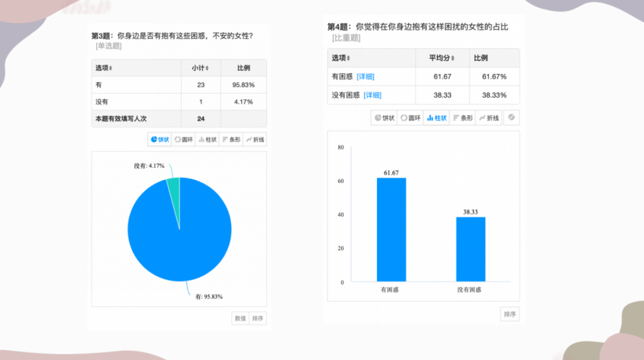
Task: Click the 没有困惑 bar labeled 38.33
Action: 470,250
